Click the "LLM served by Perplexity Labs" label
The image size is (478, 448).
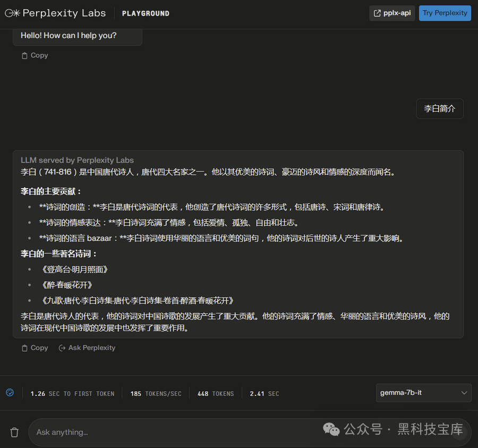[x=77, y=160]
